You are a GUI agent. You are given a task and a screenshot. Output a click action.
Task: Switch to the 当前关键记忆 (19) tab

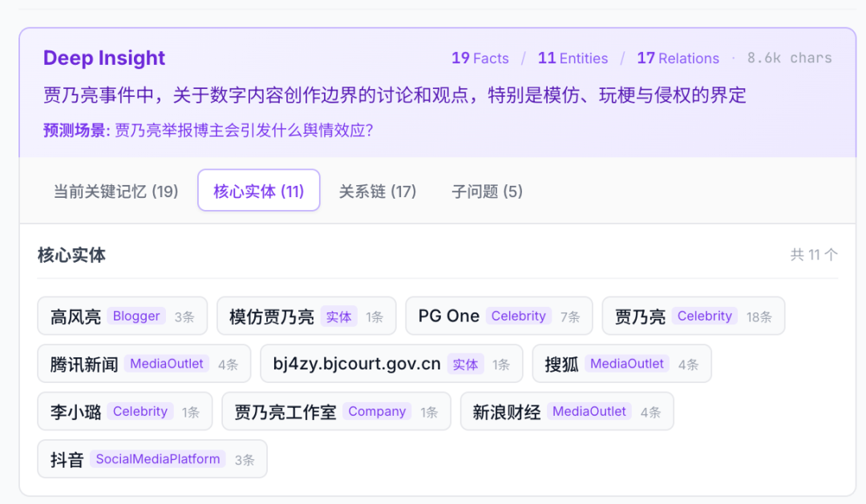pos(115,192)
